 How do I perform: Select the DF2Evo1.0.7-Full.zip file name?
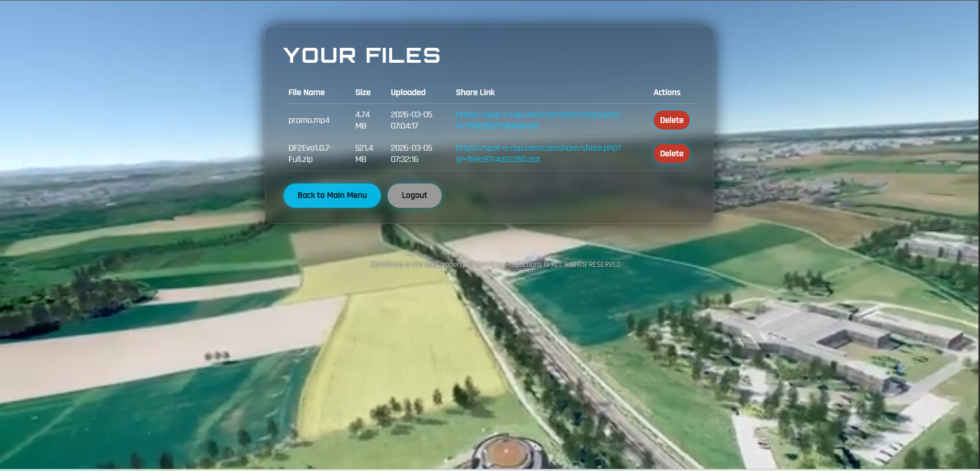(309, 153)
